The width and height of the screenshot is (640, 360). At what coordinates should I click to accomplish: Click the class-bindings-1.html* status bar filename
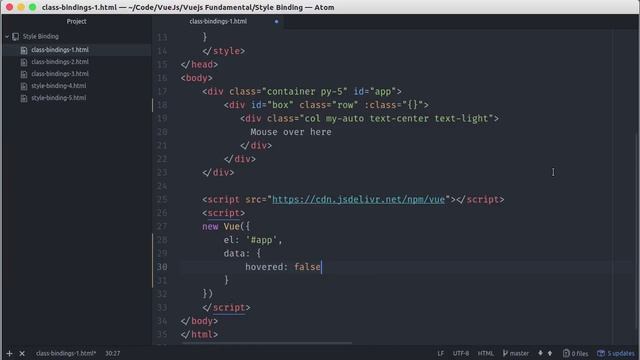66,353
